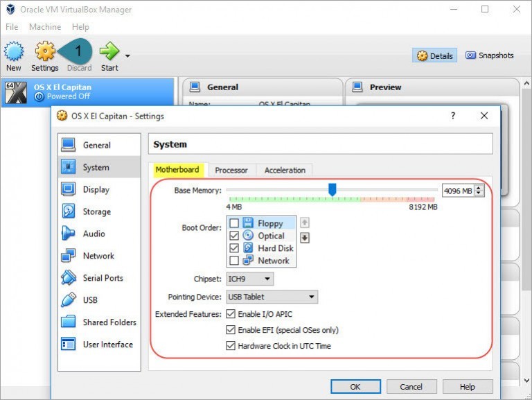
Task: Open the Chipset ICH9 dropdown
Action: [250, 279]
